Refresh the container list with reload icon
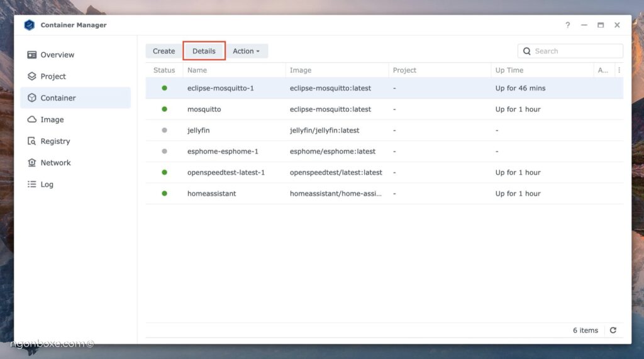The image size is (644, 359). [613, 330]
